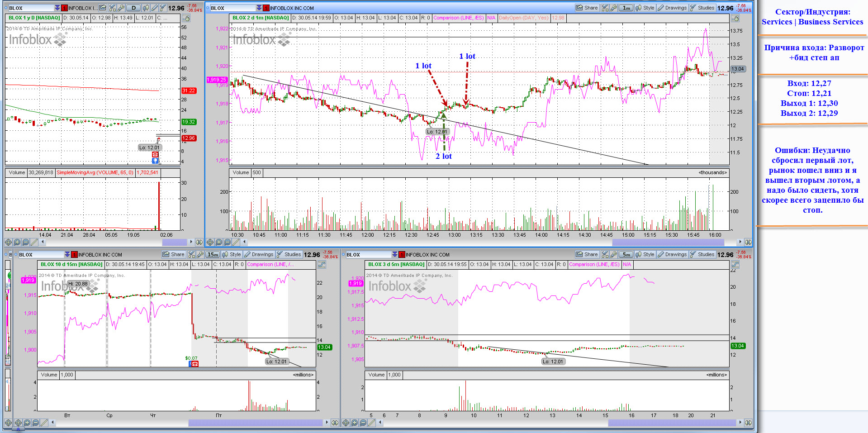The image size is (868, 433).
Task: Open Studies menu in 5m chart
Action: click(x=702, y=254)
